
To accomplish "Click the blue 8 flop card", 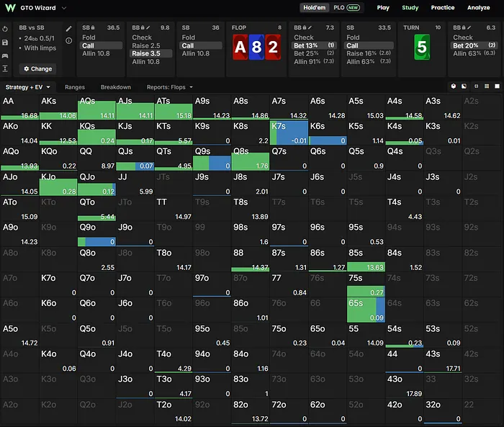I will click(256, 48).
